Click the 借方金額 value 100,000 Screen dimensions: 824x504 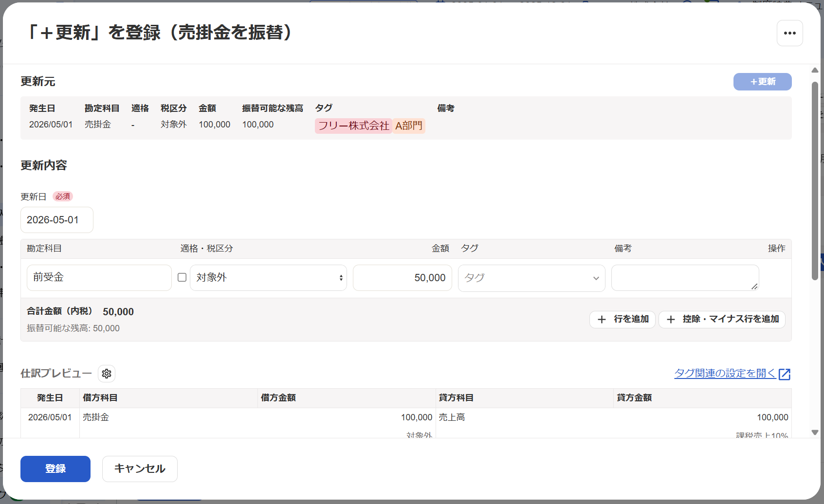[417, 417]
